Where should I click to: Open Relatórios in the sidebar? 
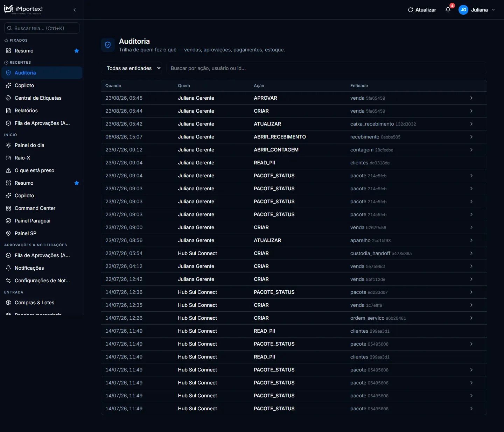tap(42, 111)
